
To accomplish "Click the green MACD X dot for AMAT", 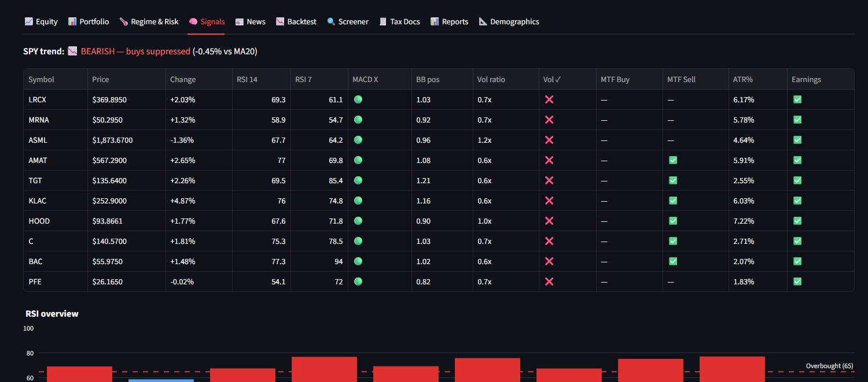I will (x=358, y=160).
